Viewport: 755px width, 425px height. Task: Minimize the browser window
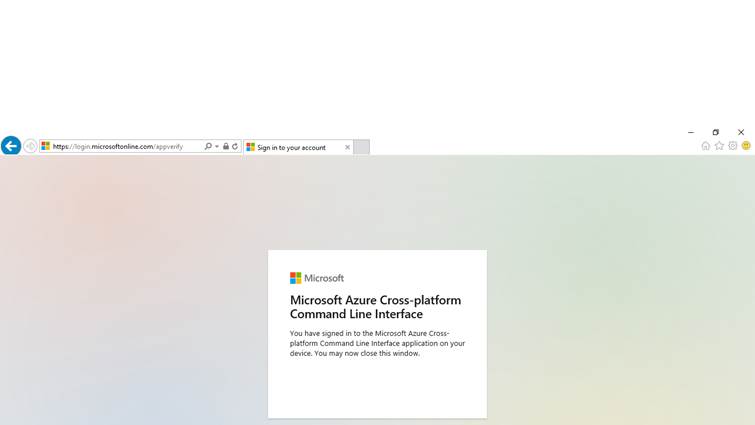tap(691, 132)
